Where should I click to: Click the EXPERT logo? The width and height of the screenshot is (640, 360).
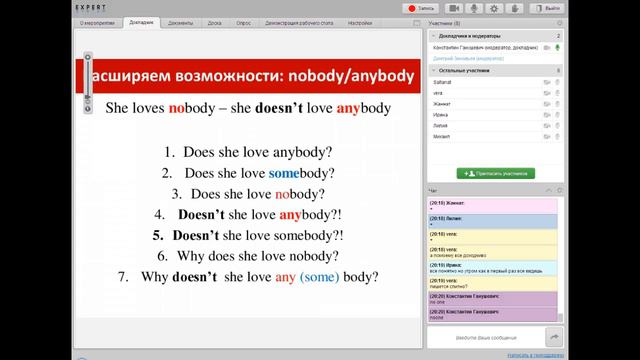(91, 7)
